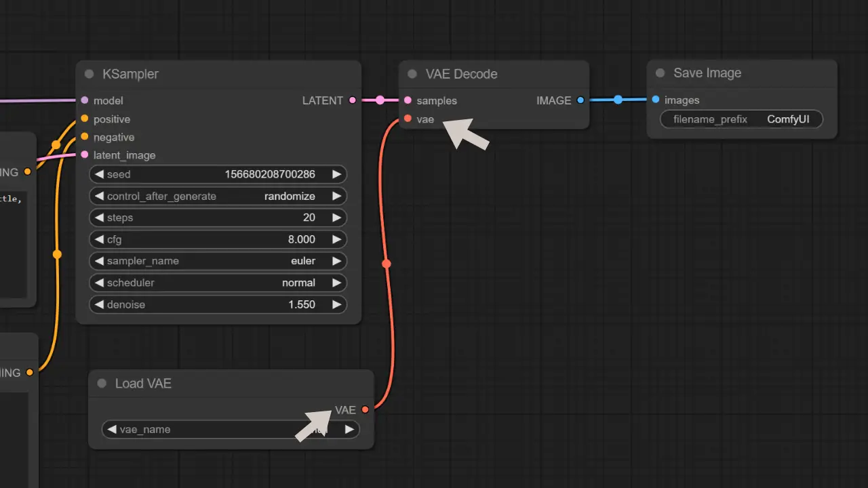Increase cfg with the right arrow
Viewport: 868px width, 488px height.
click(x=336, y=239)
